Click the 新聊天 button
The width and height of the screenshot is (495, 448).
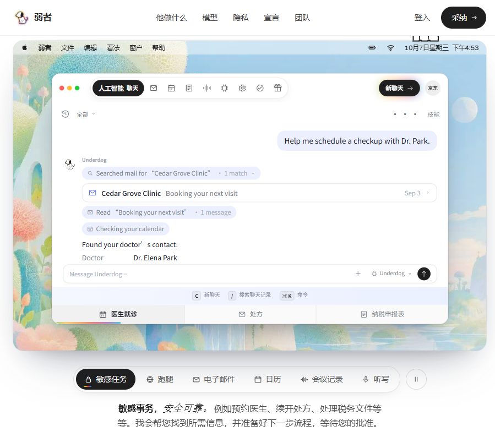pos(399,88)
